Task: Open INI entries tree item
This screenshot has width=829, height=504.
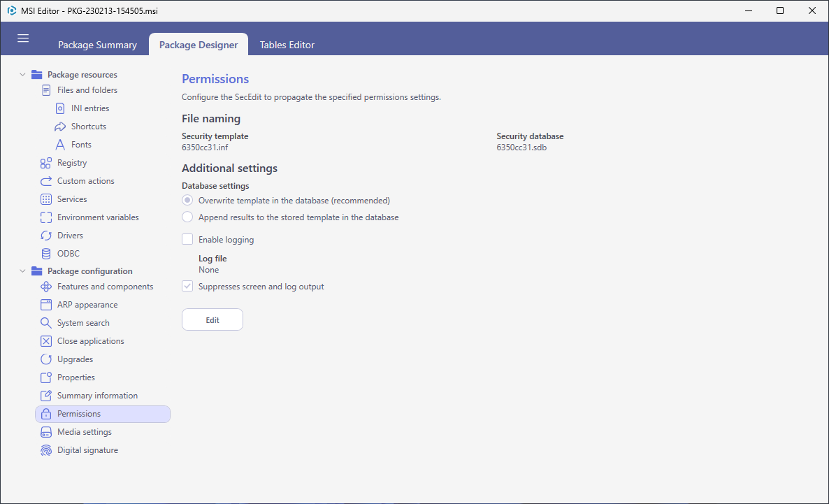Action: pos(90,108)
